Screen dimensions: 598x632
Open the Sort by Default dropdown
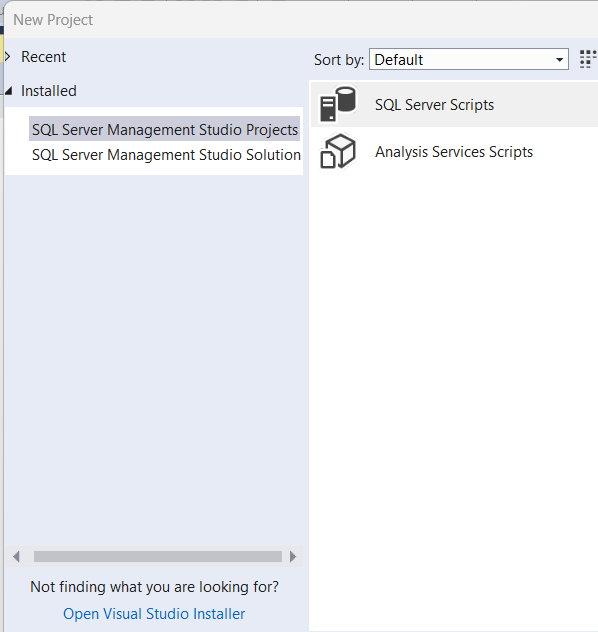click(x=469, y=60)
